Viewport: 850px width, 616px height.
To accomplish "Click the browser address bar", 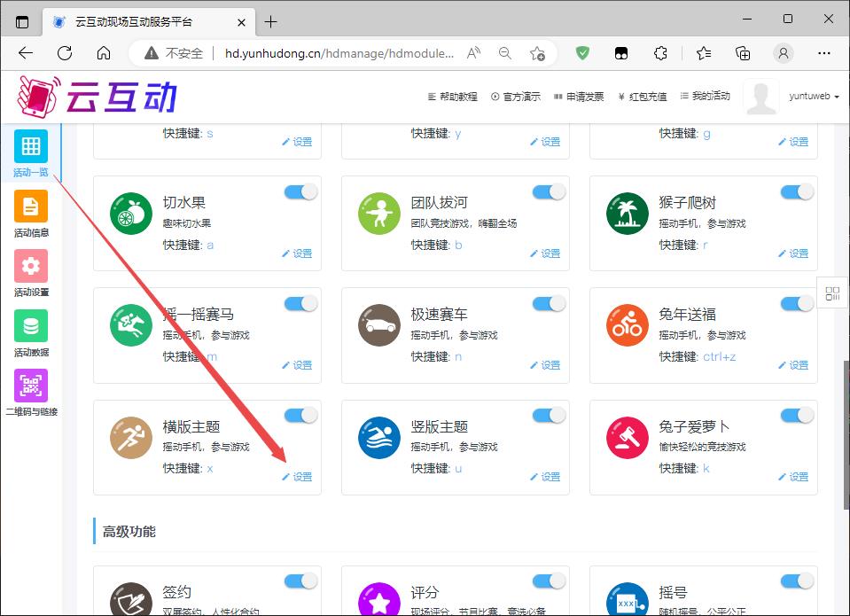I will [337, 53].
